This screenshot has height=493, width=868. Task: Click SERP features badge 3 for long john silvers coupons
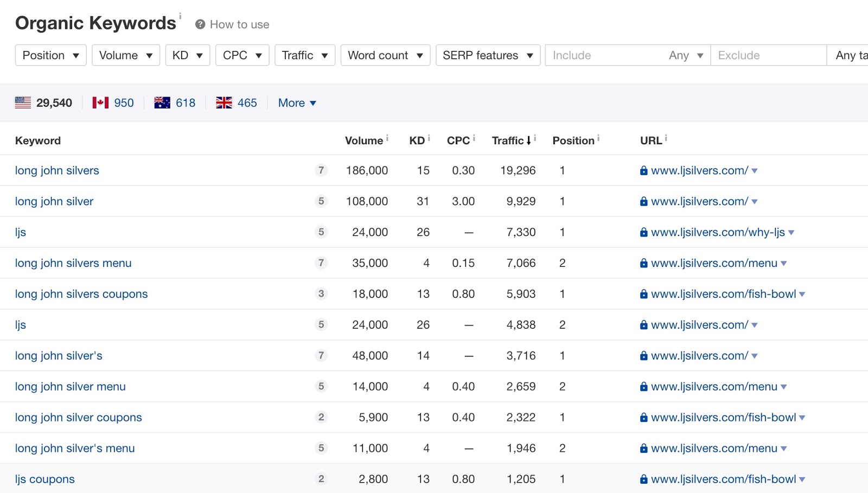click(x=321, y=293)
